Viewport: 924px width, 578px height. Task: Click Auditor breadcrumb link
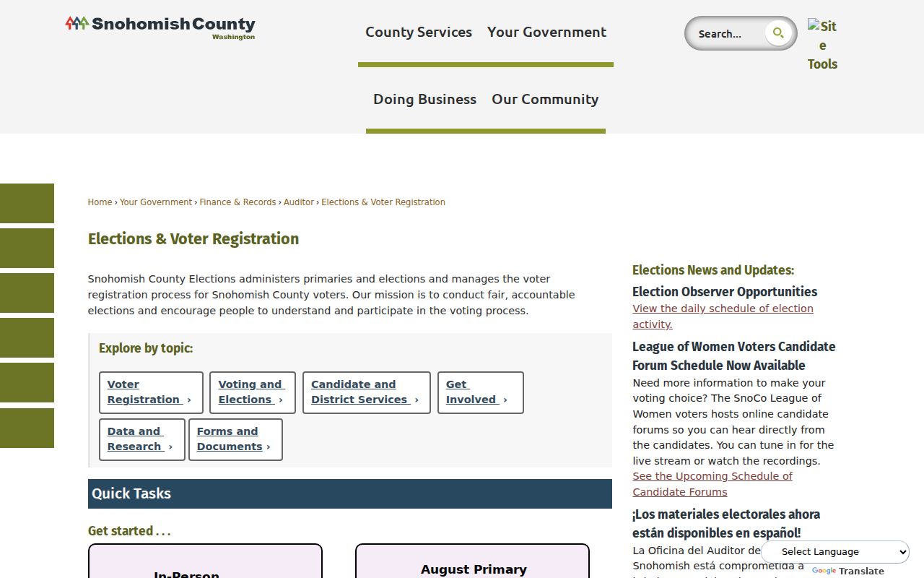[x=299, y=202]
